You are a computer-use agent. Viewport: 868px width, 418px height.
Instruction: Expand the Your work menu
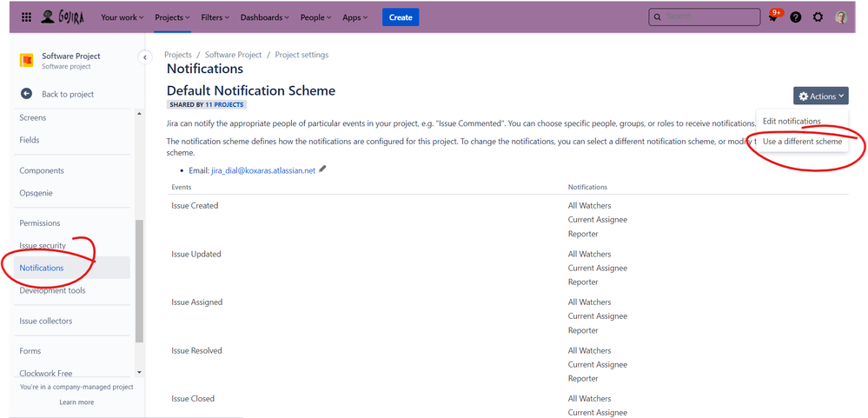tap(123, 17)
